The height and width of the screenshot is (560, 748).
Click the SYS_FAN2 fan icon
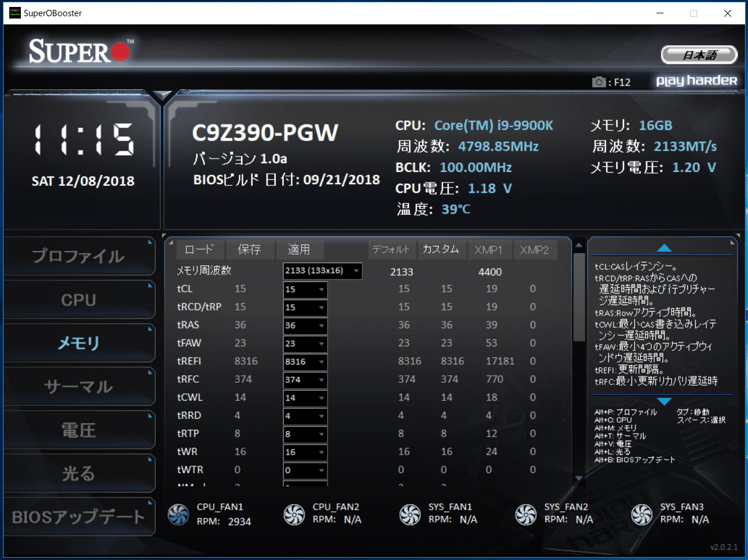tap(526, 514)
